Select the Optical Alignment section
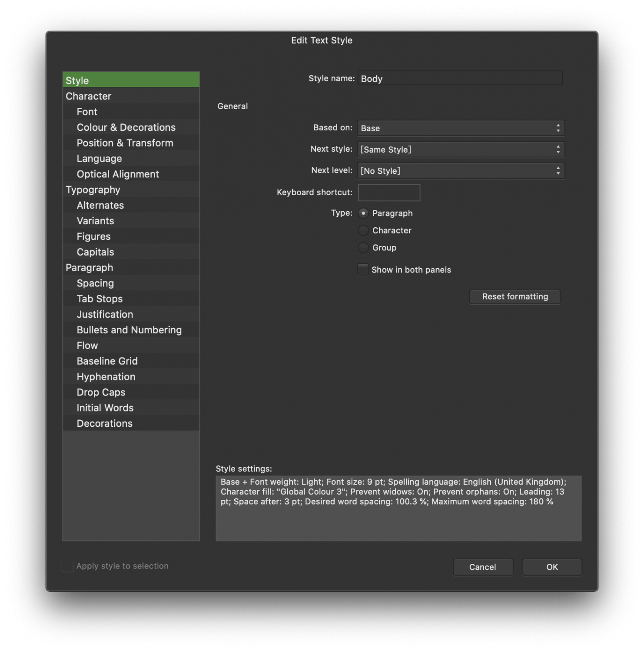Viewport: 644px width, 652px height. (x=118, y=174)
